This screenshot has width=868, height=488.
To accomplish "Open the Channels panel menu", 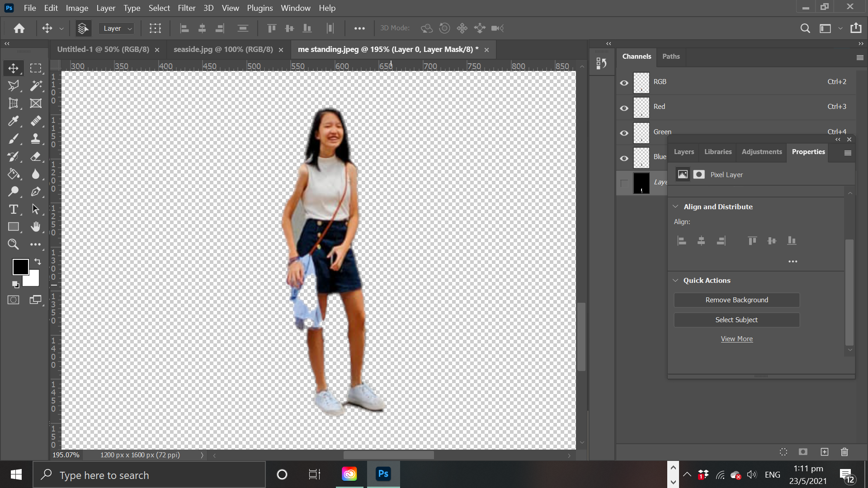I will click(x=860, y=57).
